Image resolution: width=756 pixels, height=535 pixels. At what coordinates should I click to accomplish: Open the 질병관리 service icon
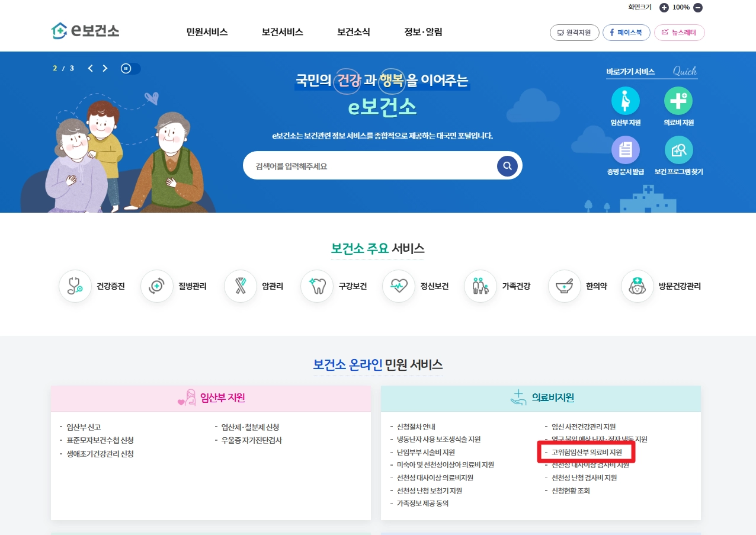click(x=156, y=286)
